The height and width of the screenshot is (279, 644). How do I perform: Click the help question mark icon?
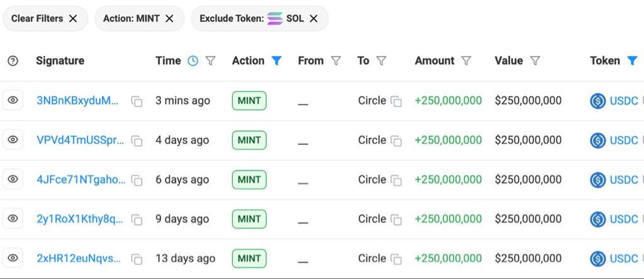point(13,61)
